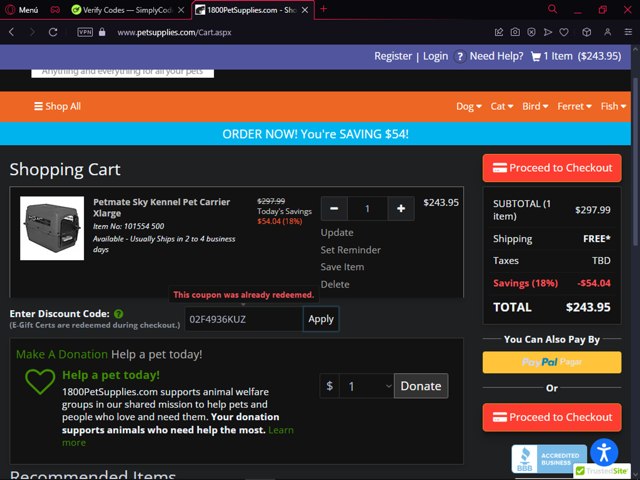The image size is (640, 480).
Task: Decrease quantity with minus button
Action: point(334,209)
